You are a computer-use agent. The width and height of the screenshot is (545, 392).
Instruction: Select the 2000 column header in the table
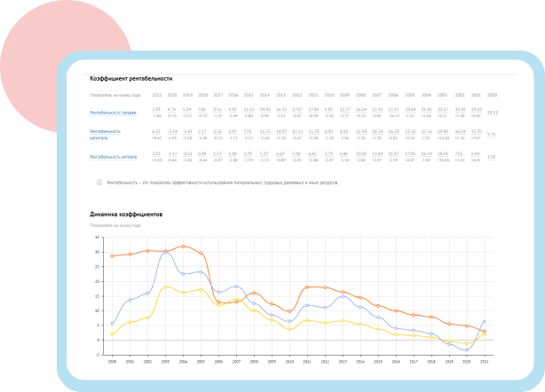coord(492,94)
